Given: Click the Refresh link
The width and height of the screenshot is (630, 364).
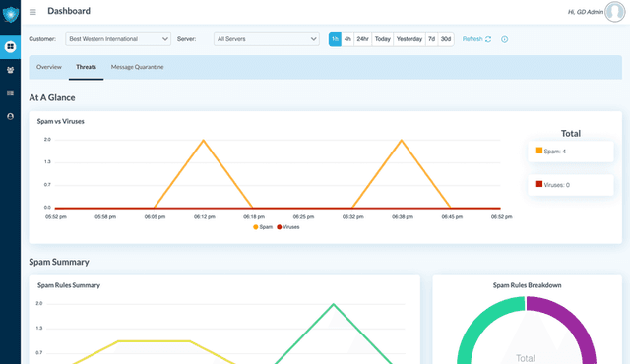Looking at the screenshot, I should 472,39.
